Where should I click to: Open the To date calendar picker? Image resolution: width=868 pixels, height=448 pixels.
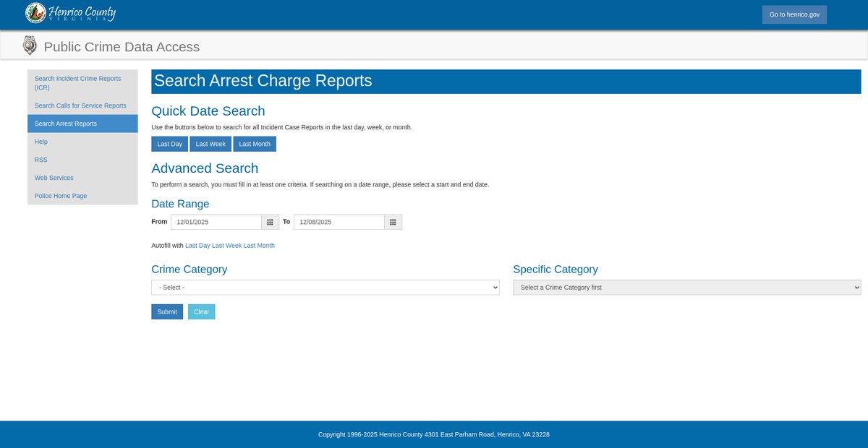[393, 222]
